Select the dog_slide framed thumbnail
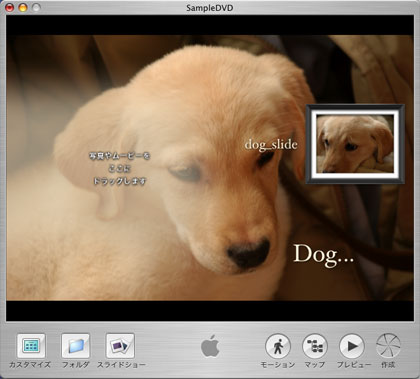This screenshot has width=420, height=379. point(355,144)
